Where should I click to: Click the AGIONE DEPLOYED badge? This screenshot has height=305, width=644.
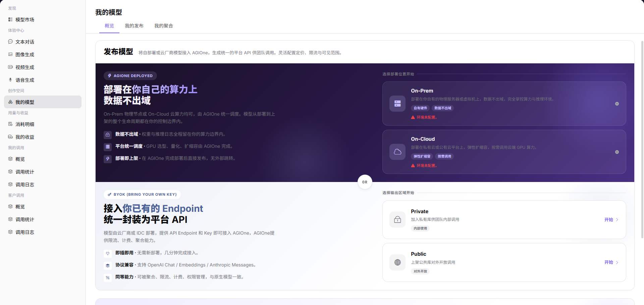[x=130, y=76]
